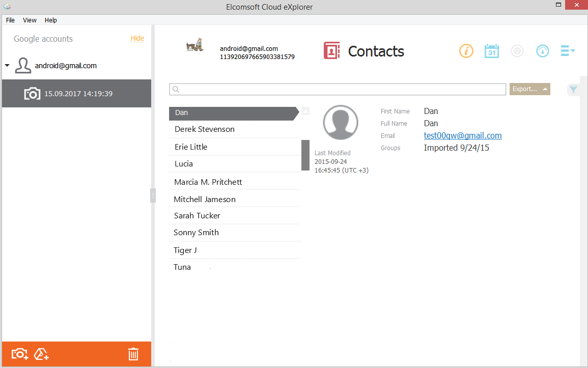Image resolution: width=588 pixels, height=368 pixels.
Task: Open the Export dropdown
Action: 529,89
